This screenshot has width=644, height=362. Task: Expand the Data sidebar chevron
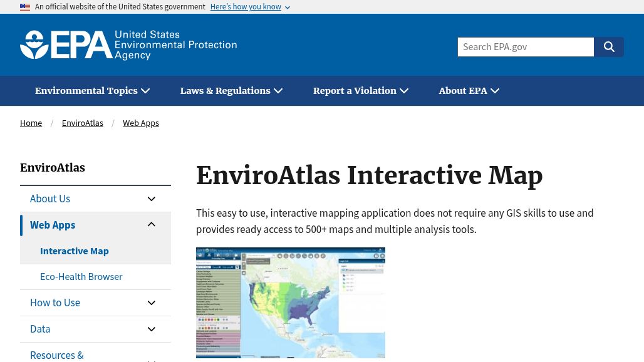(152, 329)
